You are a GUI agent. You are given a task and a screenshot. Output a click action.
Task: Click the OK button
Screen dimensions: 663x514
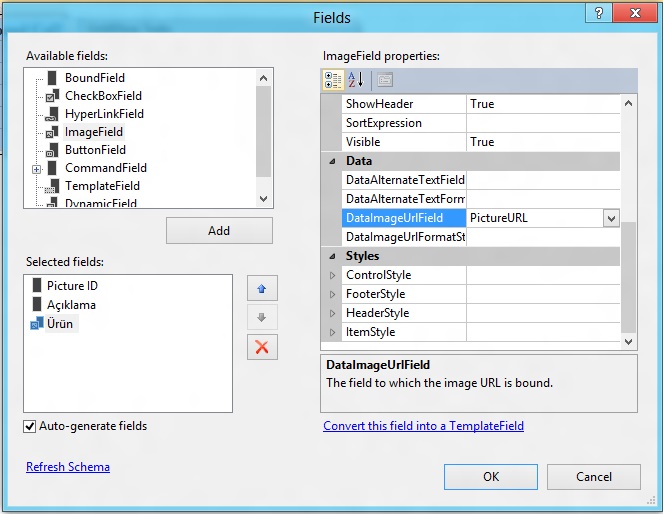(490, 477)
